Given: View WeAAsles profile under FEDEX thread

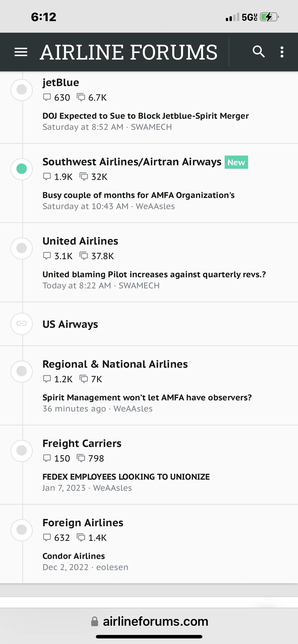Looking at the screenshot, I should [x=112, y=488].
